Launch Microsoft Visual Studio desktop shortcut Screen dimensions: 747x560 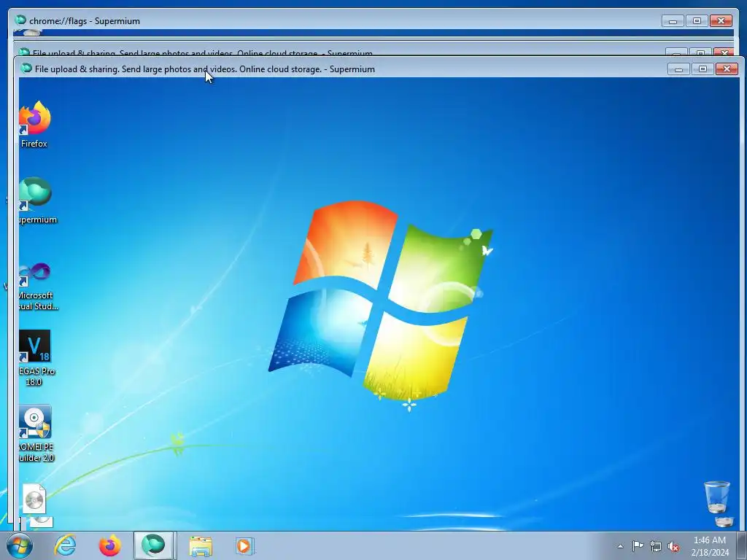click(x=37, y=286)
